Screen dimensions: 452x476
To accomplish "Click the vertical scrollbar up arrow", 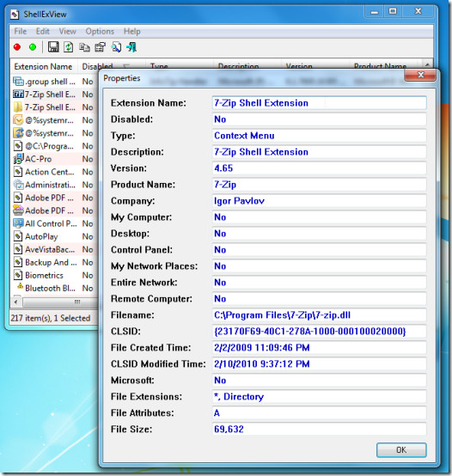I will 427,64.
